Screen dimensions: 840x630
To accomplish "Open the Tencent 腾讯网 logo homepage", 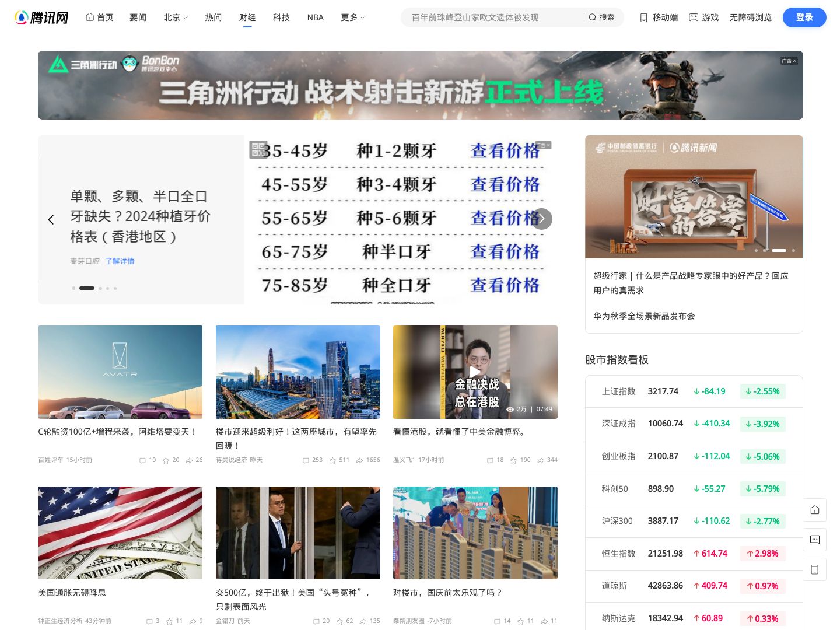I will (41, 17).
